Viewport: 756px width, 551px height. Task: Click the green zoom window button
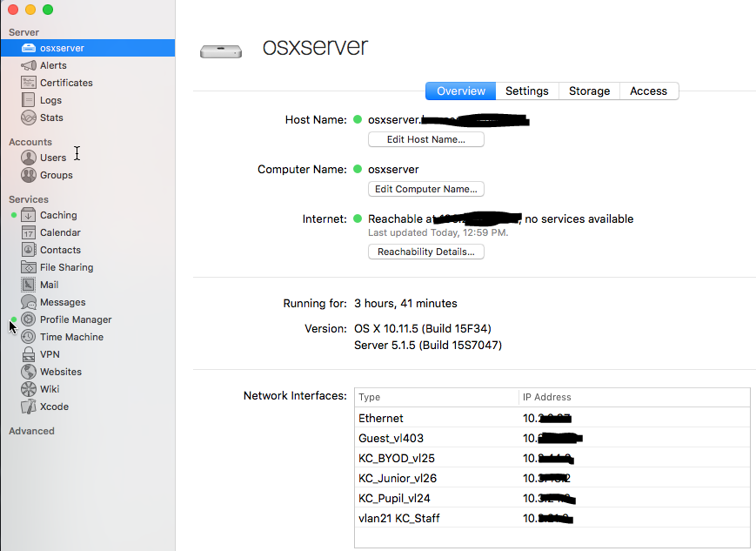[x=48, y=10]
